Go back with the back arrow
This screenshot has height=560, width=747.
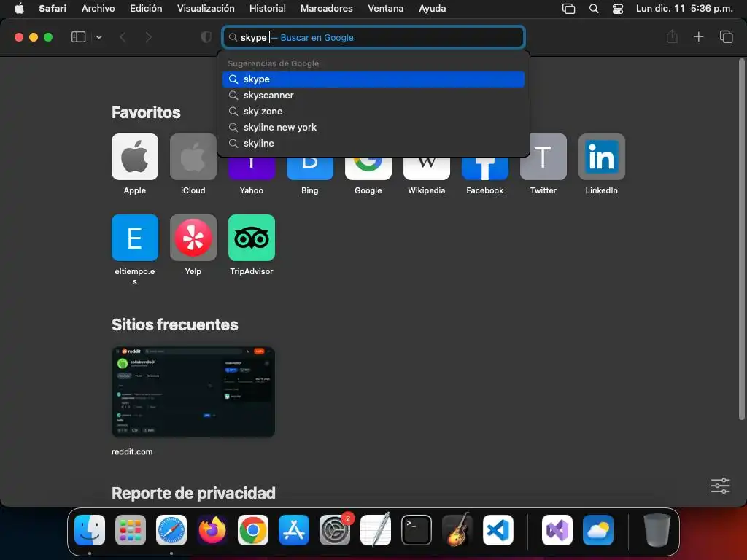click(x=123, y=37)
